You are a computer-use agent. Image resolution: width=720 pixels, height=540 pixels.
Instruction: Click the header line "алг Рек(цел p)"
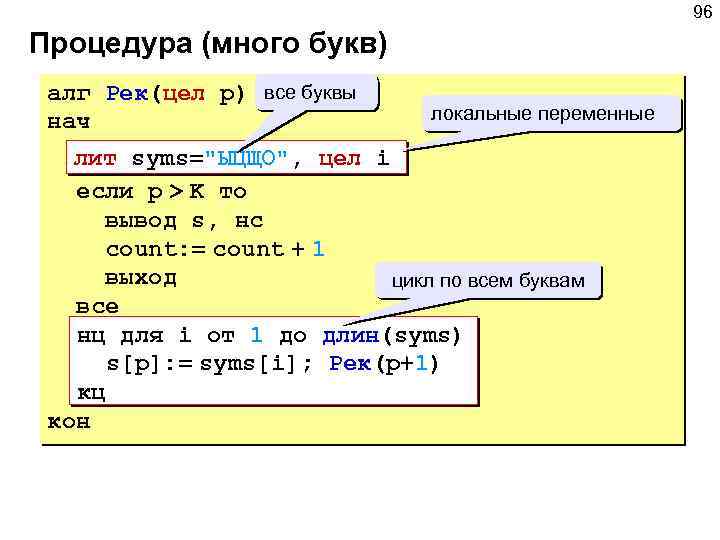tap(146, 95)
